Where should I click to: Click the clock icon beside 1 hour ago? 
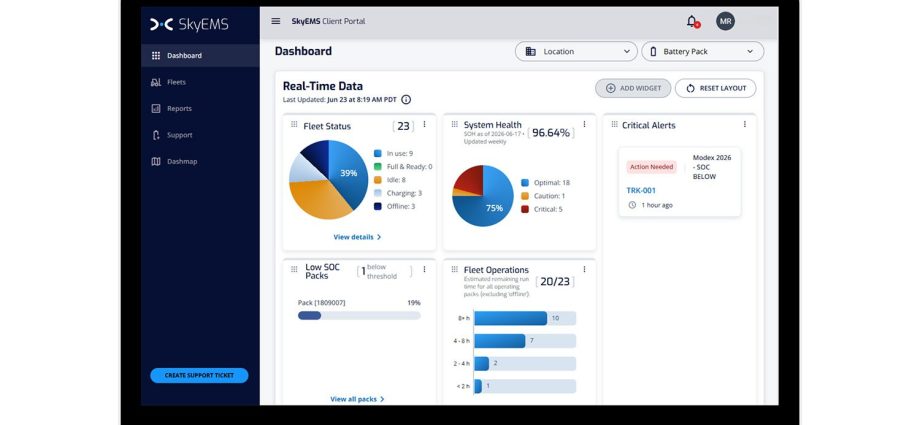[632, 205]
